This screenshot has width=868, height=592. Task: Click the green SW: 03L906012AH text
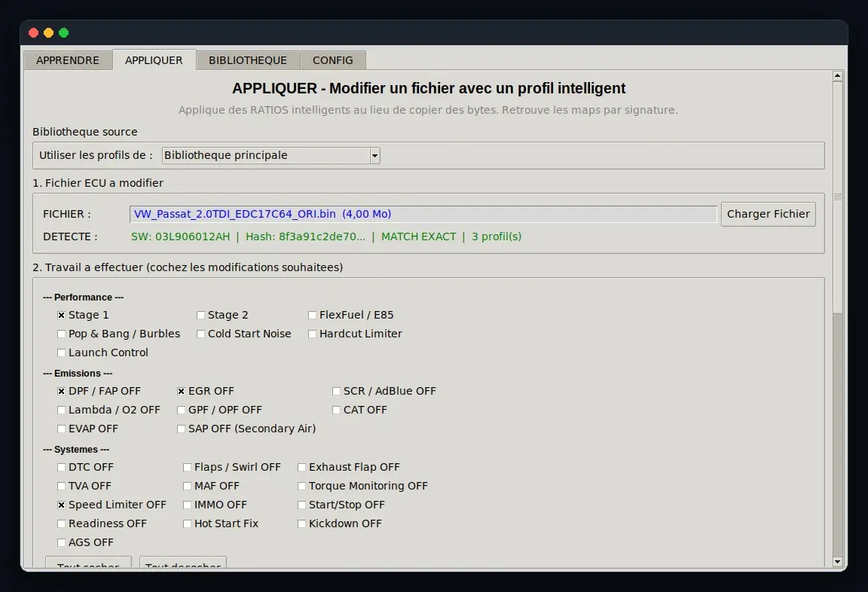point(181,236)
